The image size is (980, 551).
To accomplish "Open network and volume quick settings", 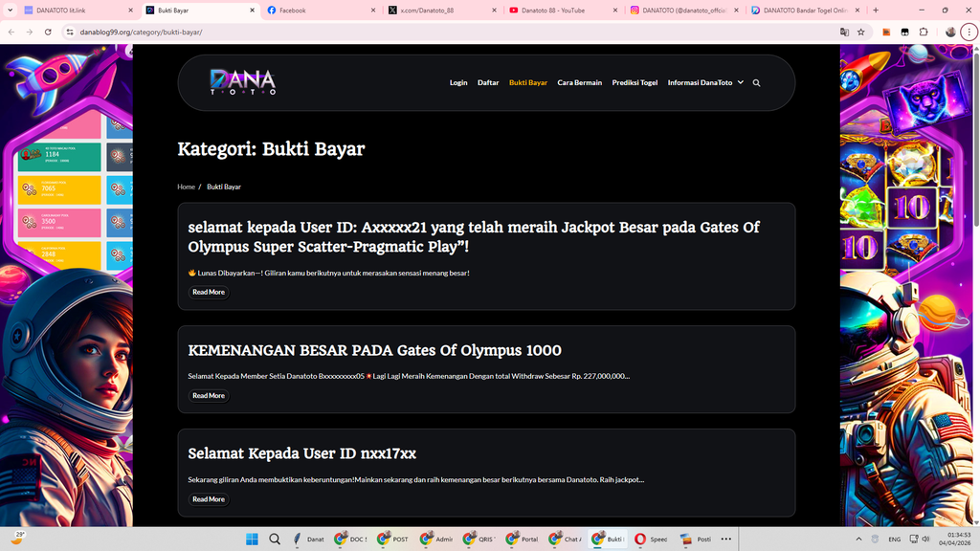I will [920, 540].
